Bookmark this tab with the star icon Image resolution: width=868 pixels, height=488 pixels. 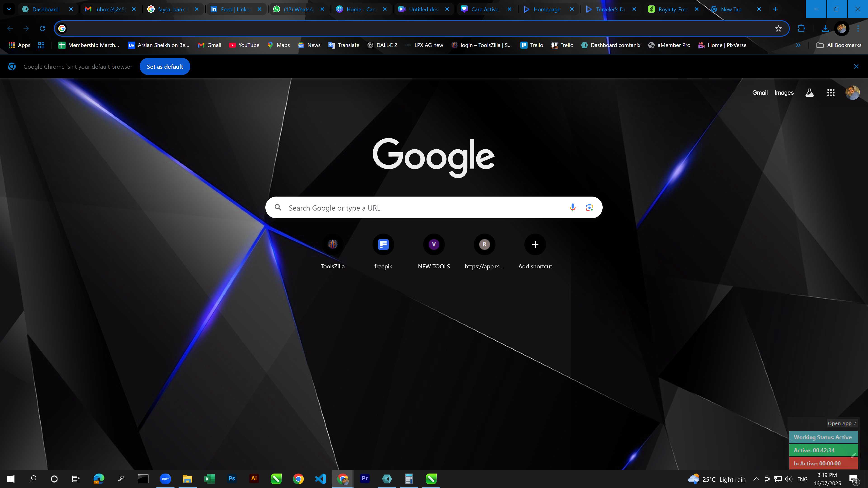(x=778, y=28)
